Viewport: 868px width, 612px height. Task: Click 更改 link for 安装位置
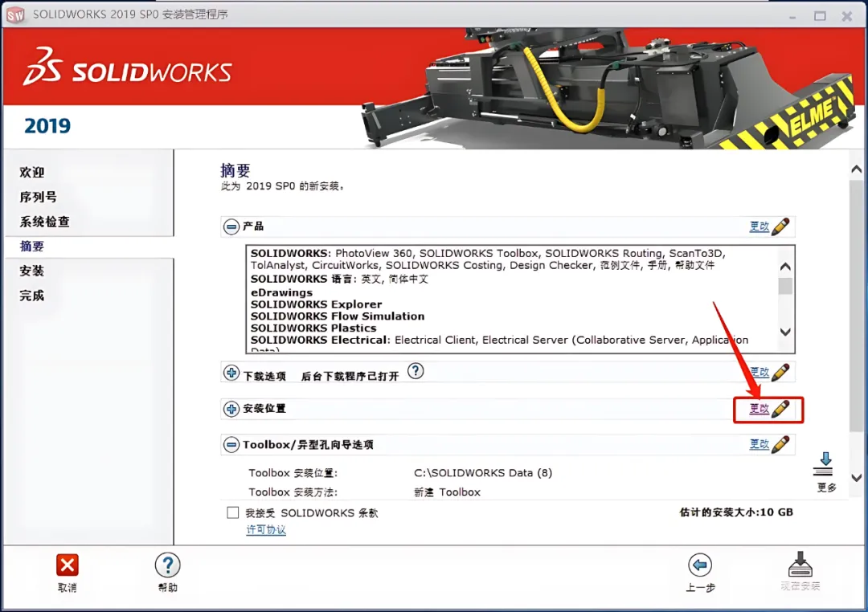pos(759,408)
